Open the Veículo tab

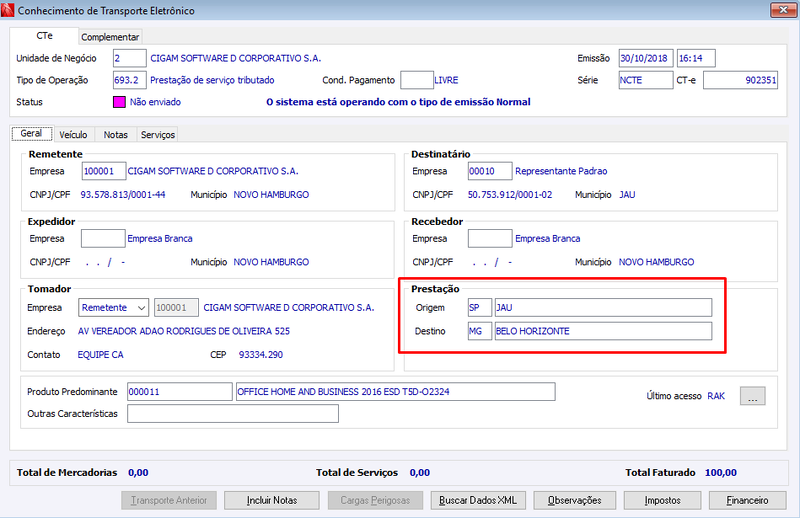[x=73, y=135]
